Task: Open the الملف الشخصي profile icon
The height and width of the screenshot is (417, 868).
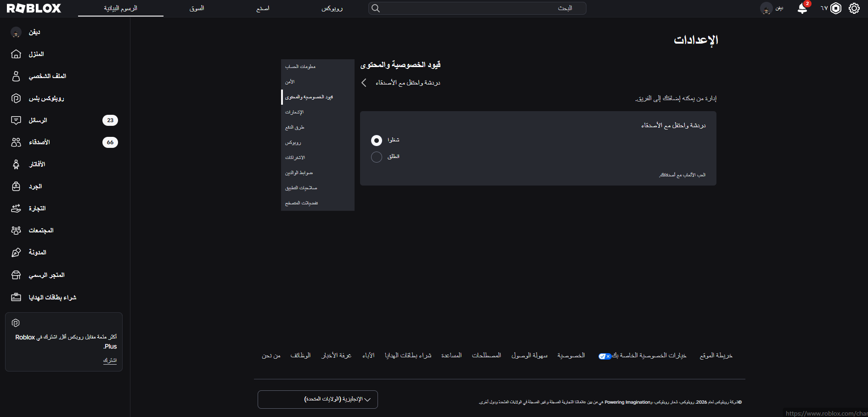Action: [16, 76]
